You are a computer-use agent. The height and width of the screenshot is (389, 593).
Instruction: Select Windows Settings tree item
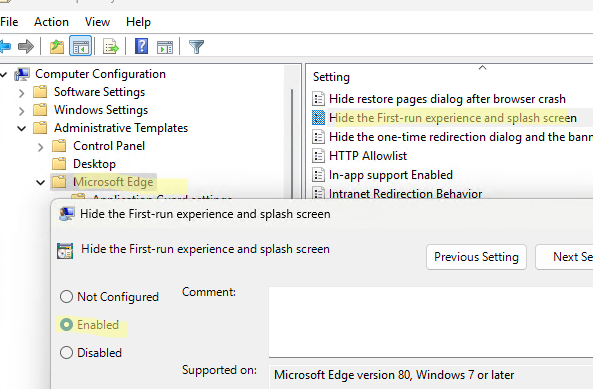pos(101,110)
